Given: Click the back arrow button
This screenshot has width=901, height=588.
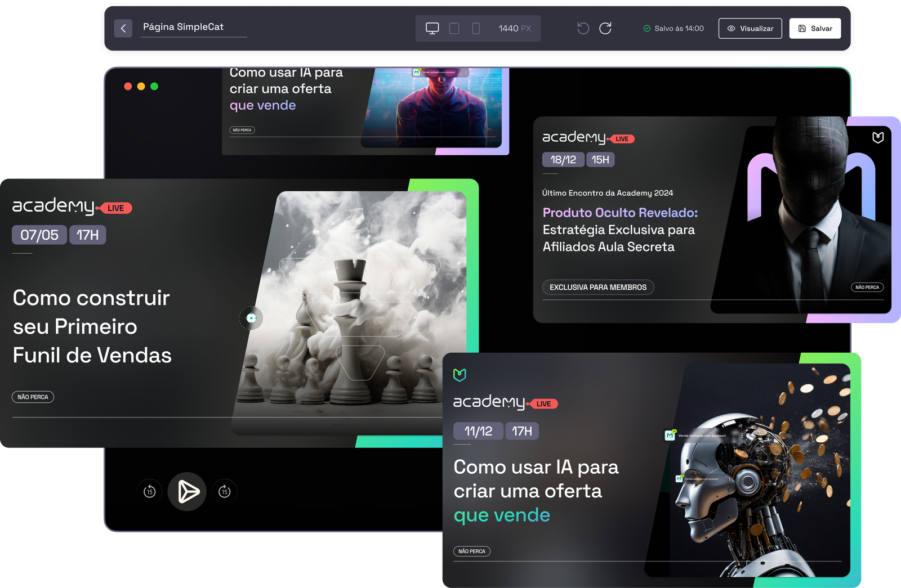Looking at the screenshot, I should [123, 28].
